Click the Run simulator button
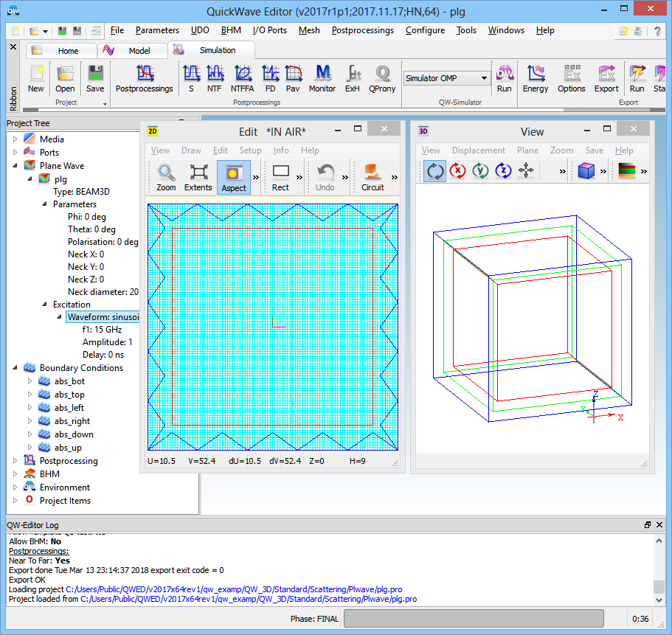 (504, 78)
